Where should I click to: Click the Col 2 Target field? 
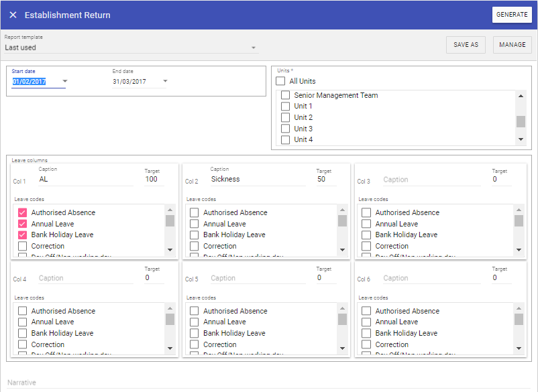pyautogui.click(x=325, y=180)
